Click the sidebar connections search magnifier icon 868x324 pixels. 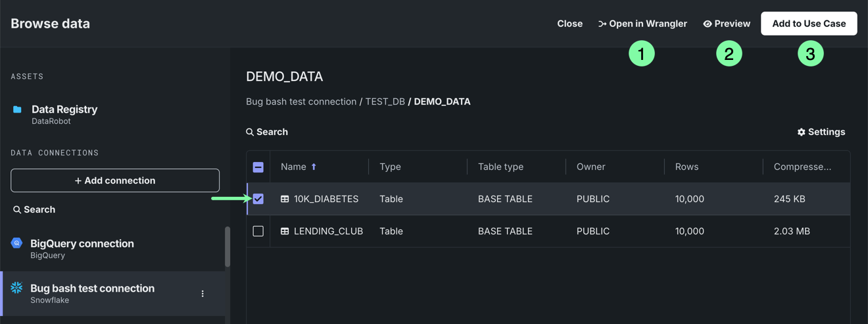17,209
